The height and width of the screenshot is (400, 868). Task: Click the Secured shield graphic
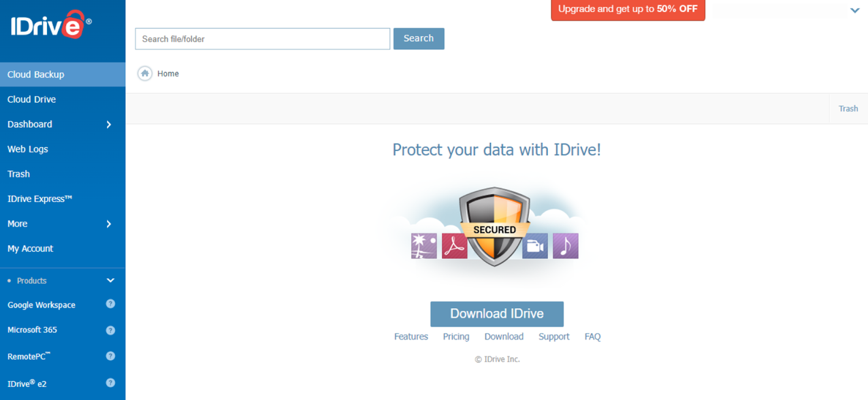point(494,227)
